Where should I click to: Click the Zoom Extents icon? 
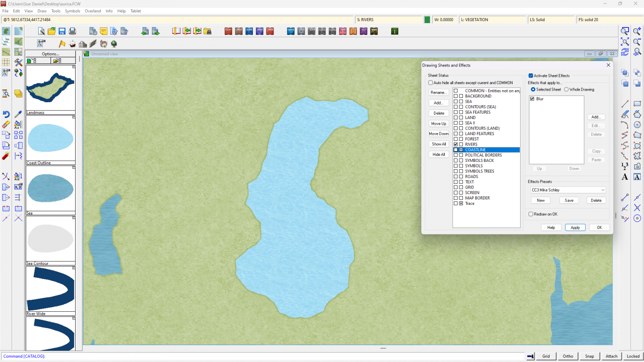tap(625, 42)
